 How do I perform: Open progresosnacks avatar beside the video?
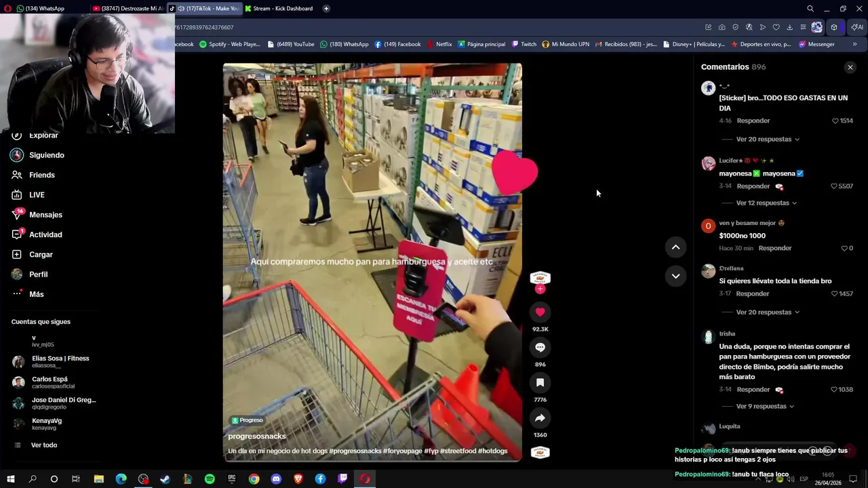(x=540, y=278)
